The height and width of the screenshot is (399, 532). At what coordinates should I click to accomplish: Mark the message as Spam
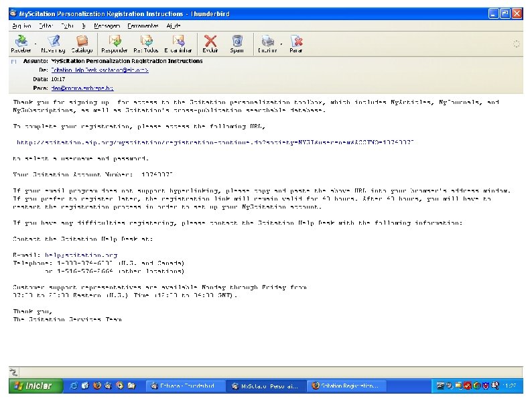tap(237, 44)
